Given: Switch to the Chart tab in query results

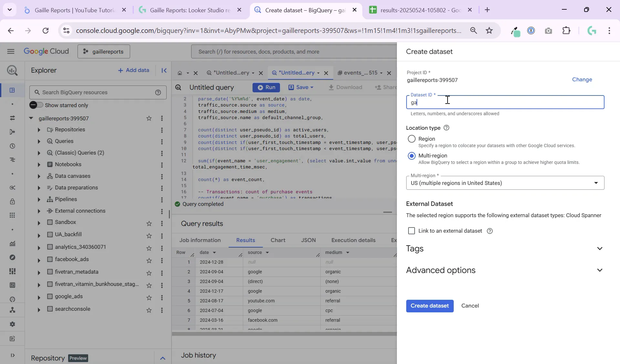Looking at the screenshot, I should 278,240.
